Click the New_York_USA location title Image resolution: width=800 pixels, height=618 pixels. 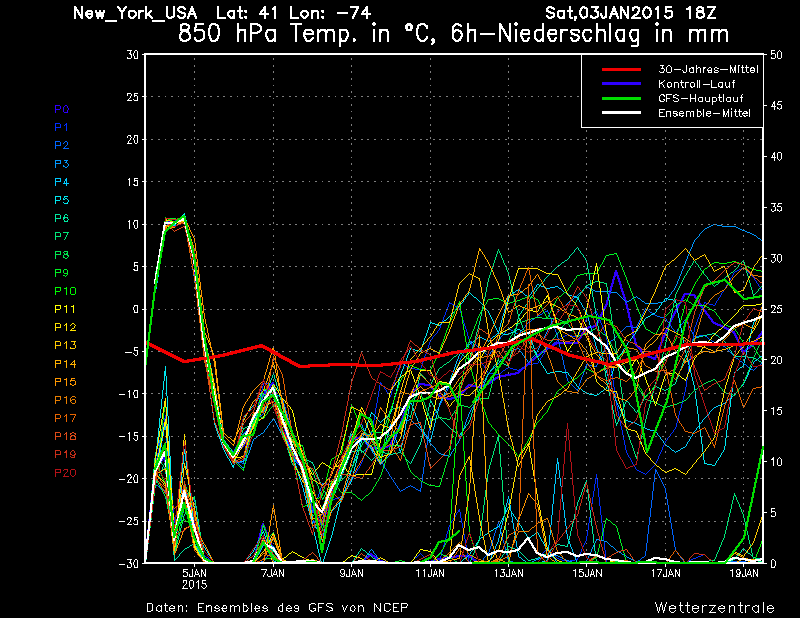(135, 13)
